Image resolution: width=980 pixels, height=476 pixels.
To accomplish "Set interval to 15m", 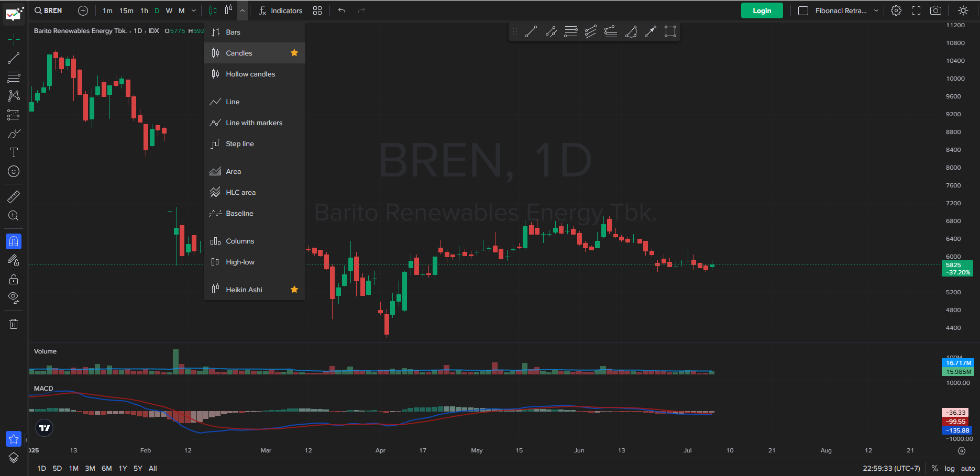I will pyautogui.click(x=126, y=10).
